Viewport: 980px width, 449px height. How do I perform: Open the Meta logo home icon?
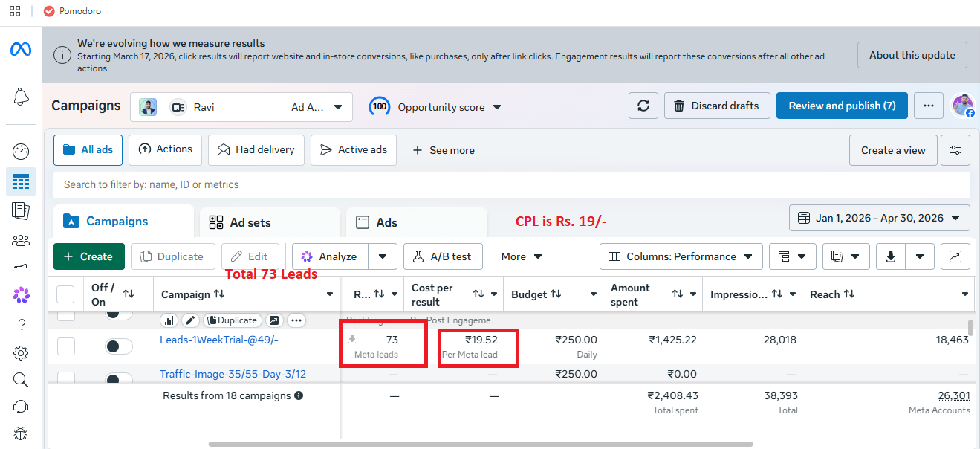(x=21, y=50)
